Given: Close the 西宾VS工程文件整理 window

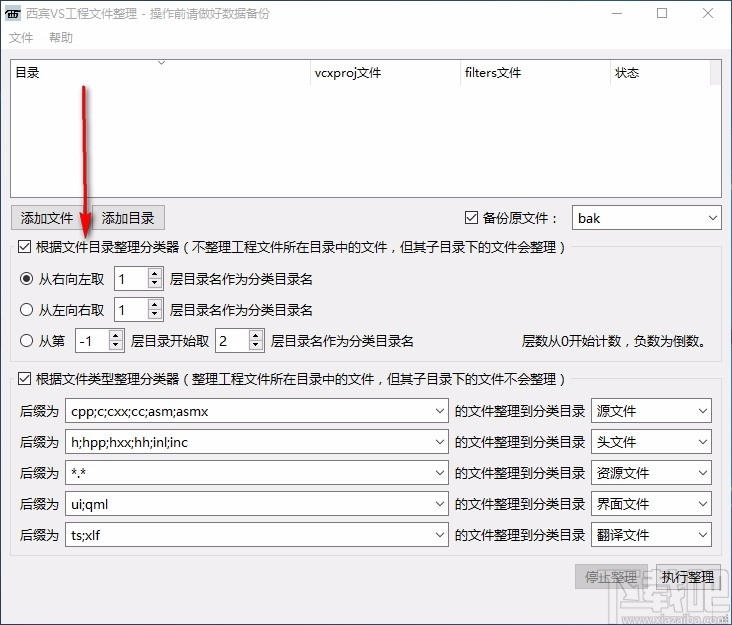Looking at the screenshot, I should [708, 14].
